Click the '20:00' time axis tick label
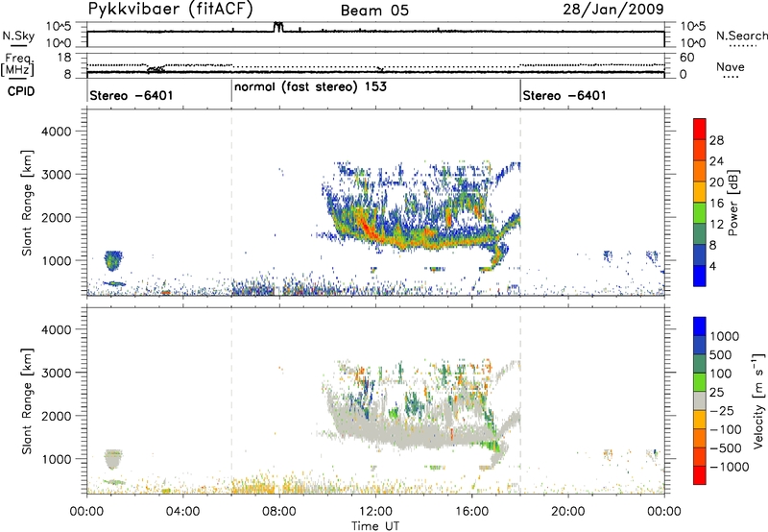The height and width of the screenshot is (532, 768). pos(567,512)
